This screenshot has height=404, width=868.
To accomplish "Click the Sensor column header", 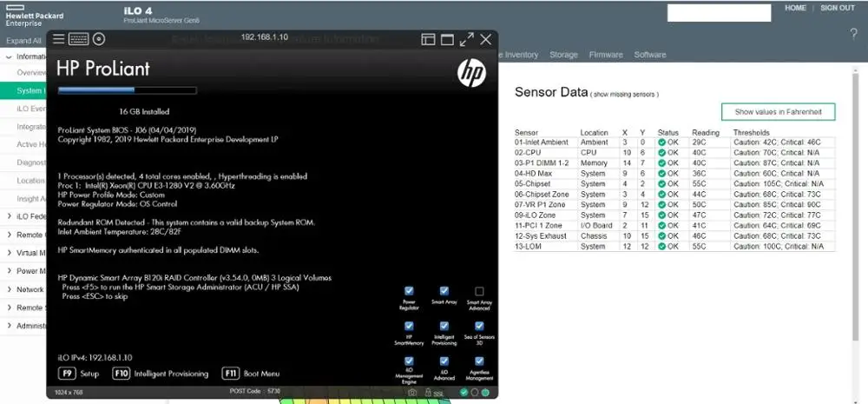I will 526,132.
